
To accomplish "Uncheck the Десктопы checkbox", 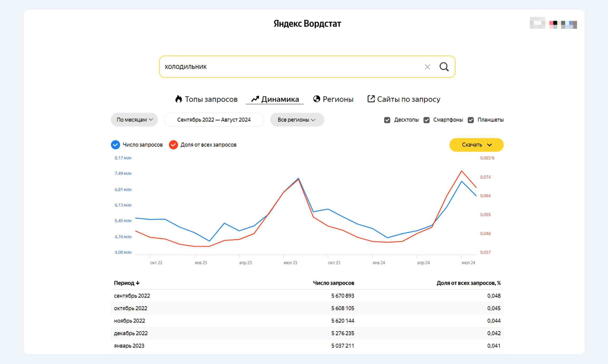I will [x=387, y=120].
